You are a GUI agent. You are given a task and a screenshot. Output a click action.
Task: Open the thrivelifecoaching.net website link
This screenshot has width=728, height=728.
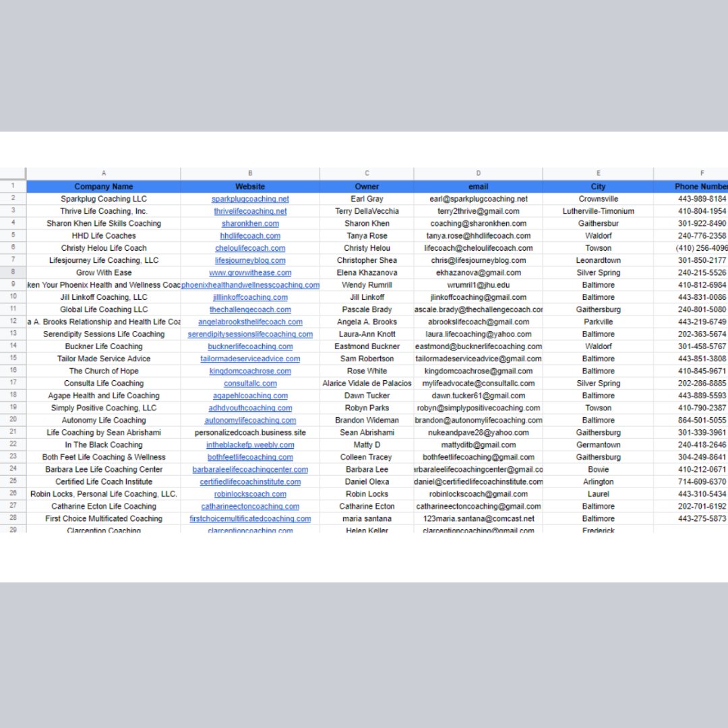click(x=249, y=210)
